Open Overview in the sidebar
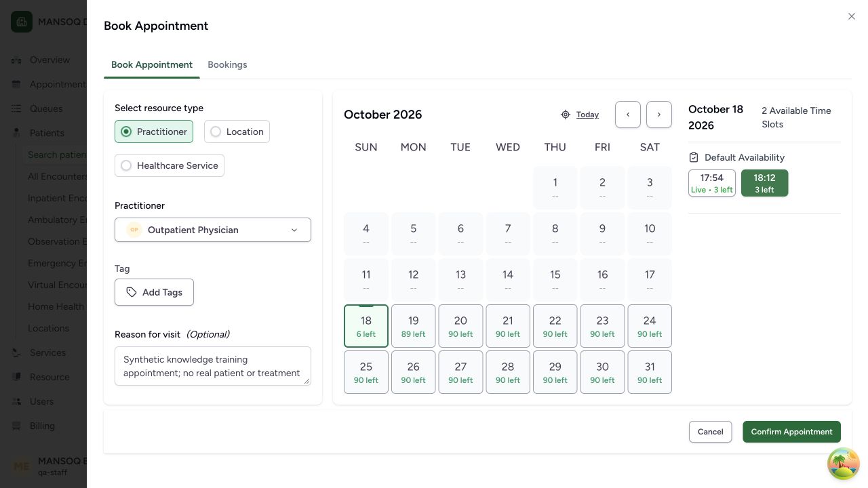Screen dimensions: 868x488 [x=50, y=60]
